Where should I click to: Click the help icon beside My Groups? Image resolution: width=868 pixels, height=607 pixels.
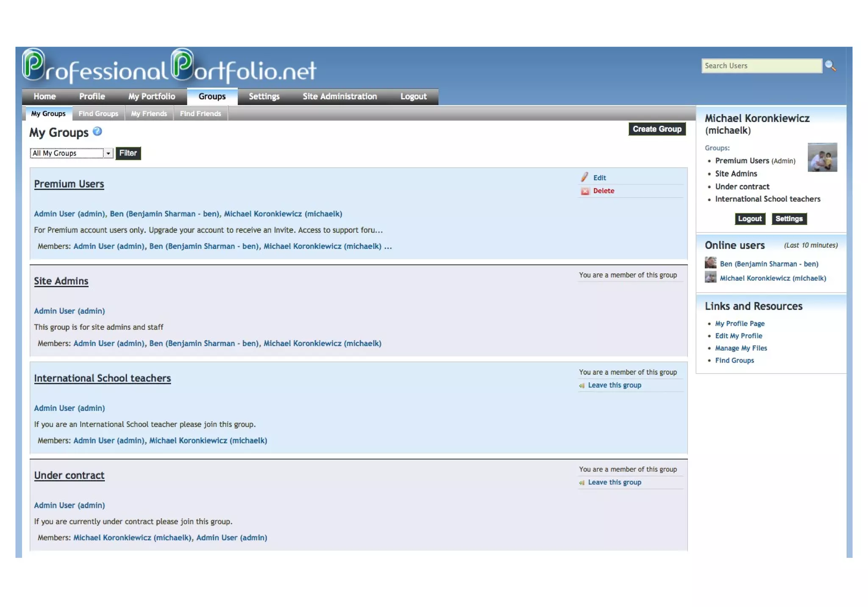click(97, 131)
